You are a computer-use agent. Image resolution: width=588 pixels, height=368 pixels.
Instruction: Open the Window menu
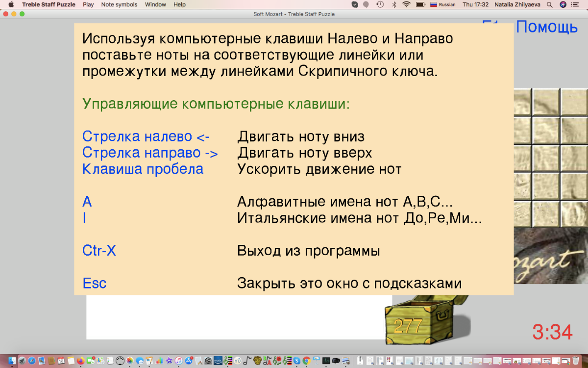[x=155, y=4]
